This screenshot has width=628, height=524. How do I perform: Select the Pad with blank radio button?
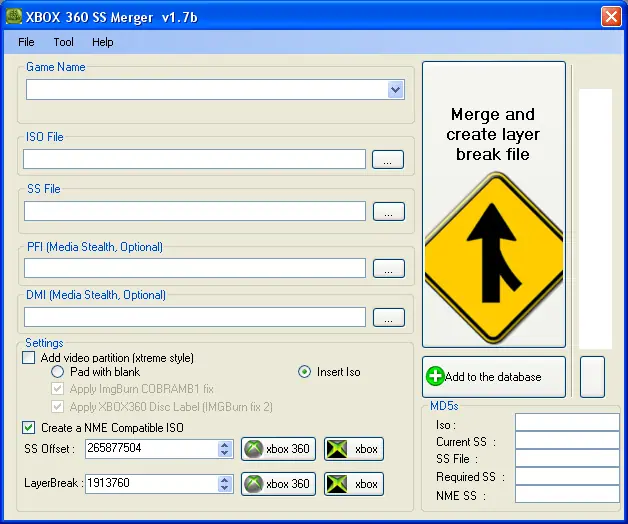(57, 372)
